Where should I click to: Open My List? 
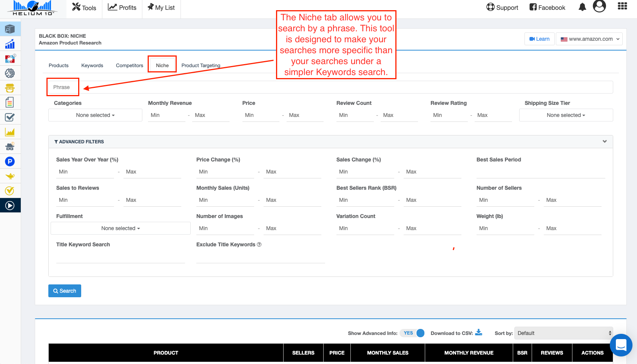[161, 8]
